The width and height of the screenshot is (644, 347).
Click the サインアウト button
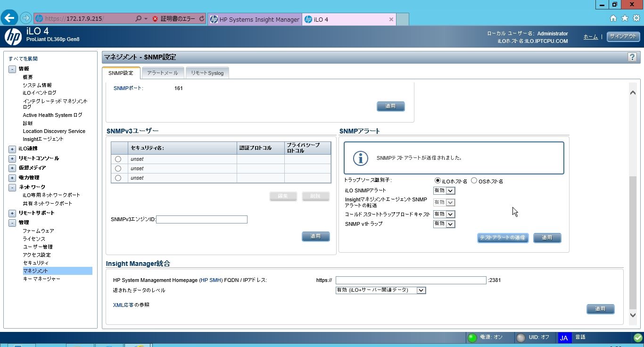coord(623,36)
